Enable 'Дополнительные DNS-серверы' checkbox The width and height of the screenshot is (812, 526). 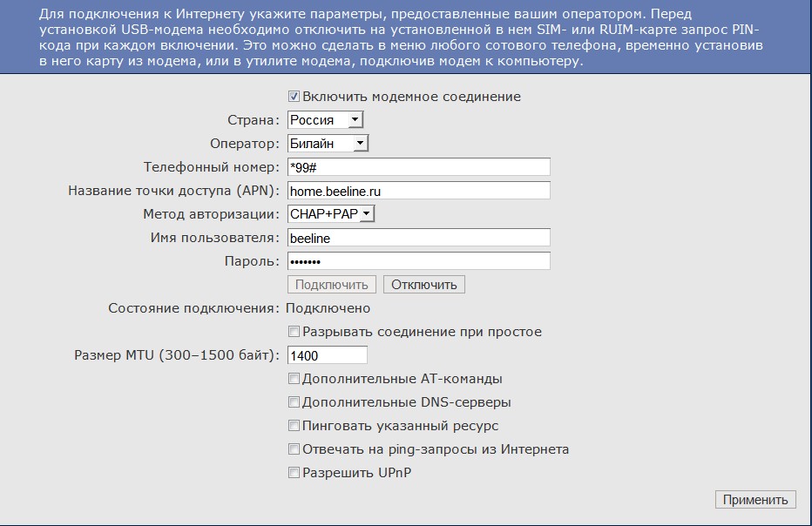point(294,402)
